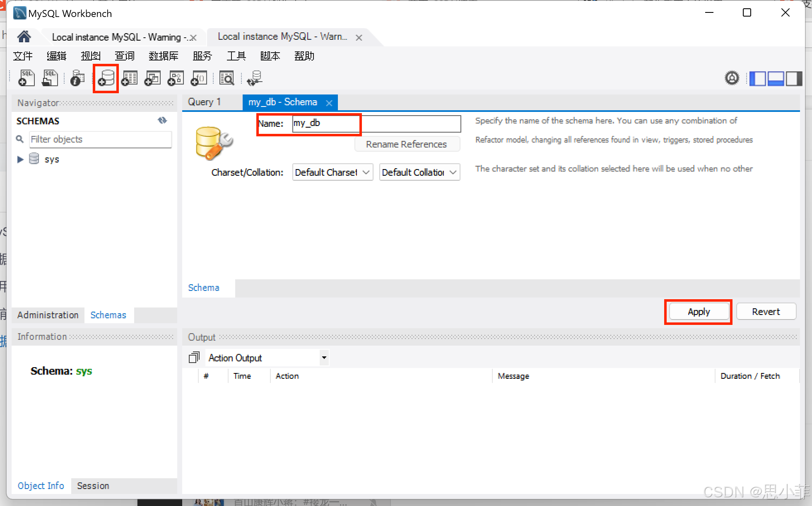Toggle the left sidebar panel
The image size is (812, 506).
757,78
